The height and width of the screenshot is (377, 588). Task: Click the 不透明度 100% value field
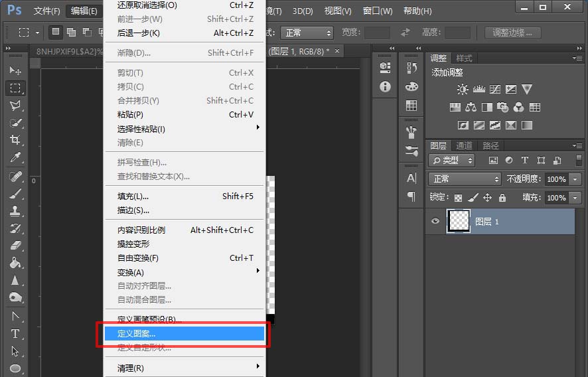click(556, 179)
